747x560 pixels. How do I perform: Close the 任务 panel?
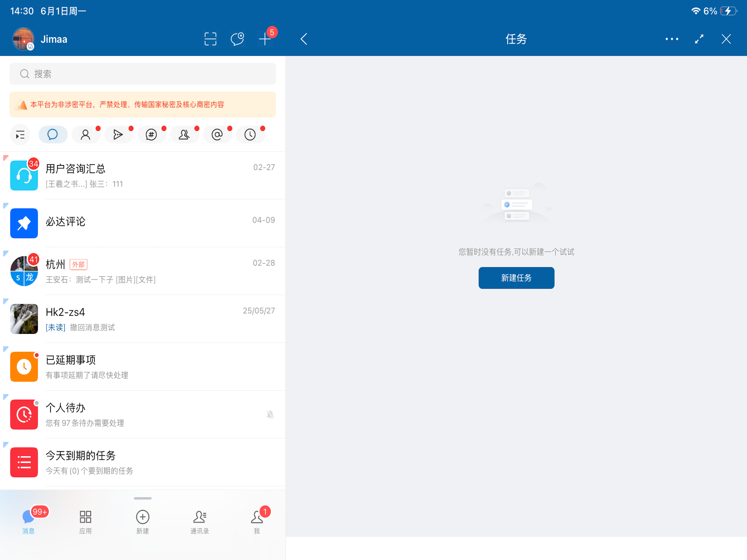coord(726,39)
